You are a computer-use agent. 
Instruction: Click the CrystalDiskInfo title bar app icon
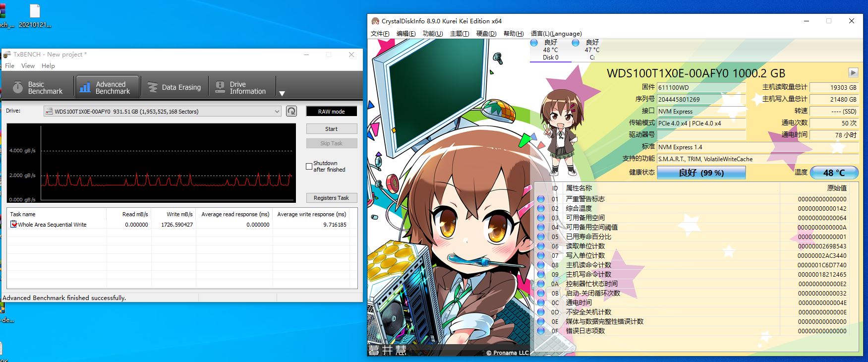[x=375, y=21]
